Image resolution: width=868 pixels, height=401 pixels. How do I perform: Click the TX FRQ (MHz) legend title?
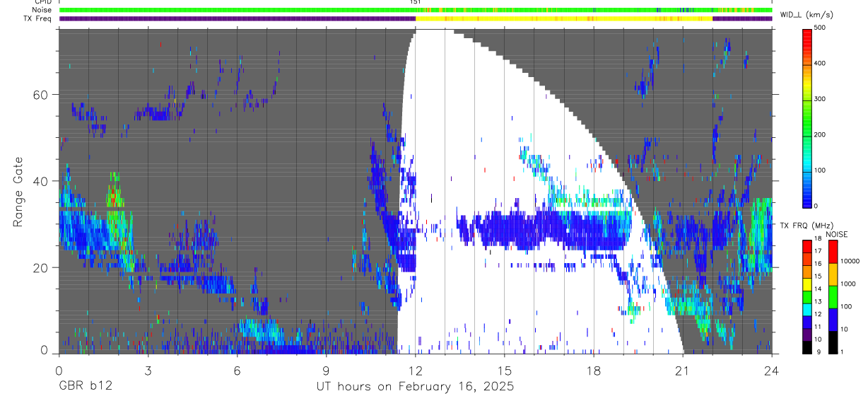coord(808,226)
